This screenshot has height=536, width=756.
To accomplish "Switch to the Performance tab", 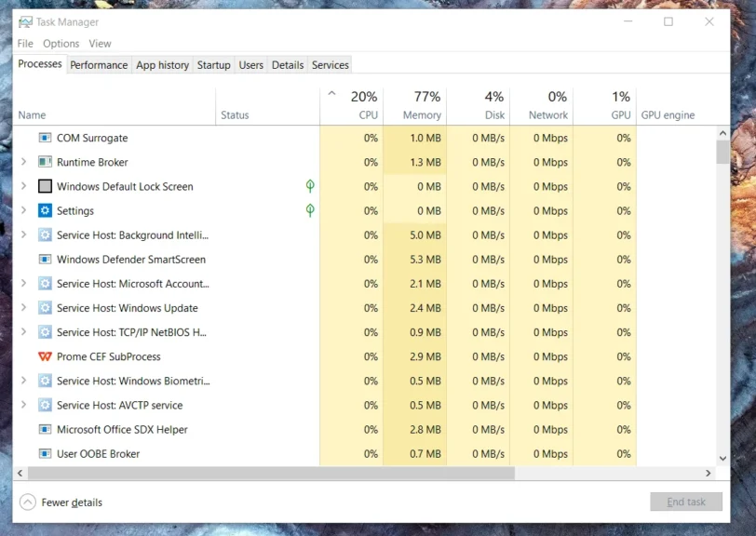I will click(99, 65).
